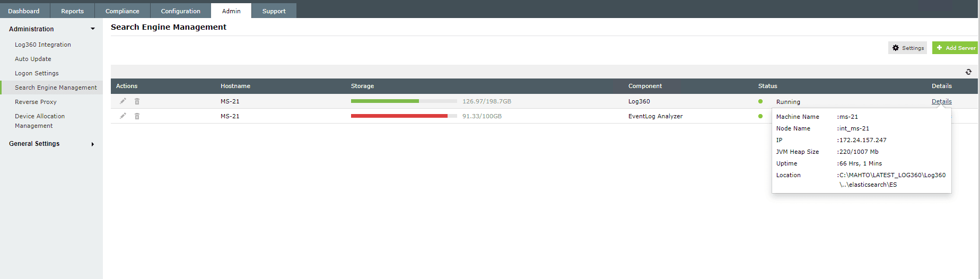Screen dimensions: 980x279
Task: Click the Add Server button
Action: coord(956,48)
